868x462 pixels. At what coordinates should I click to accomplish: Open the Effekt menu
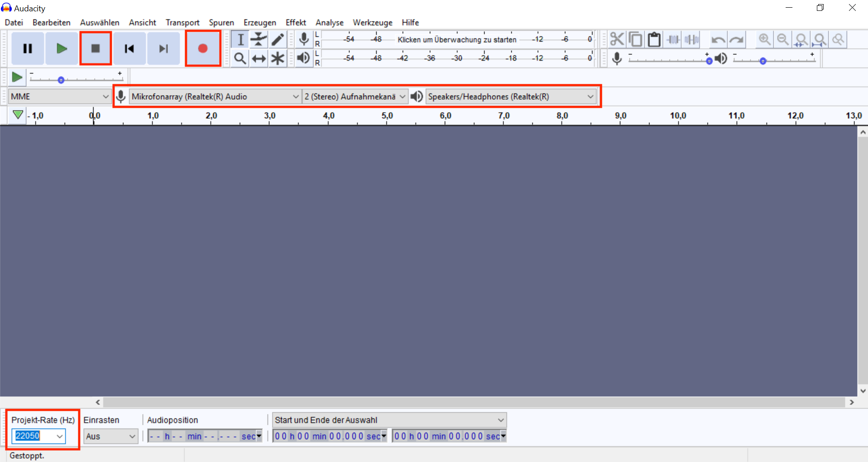296,23
